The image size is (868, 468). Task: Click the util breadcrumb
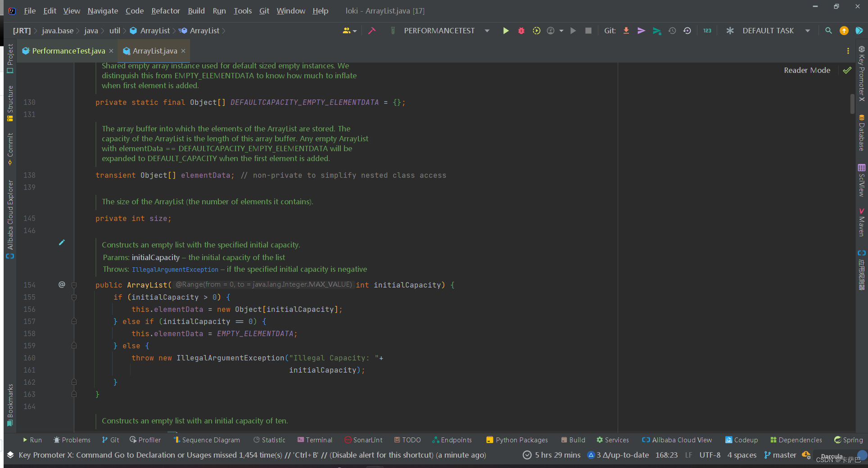(115, 31)
